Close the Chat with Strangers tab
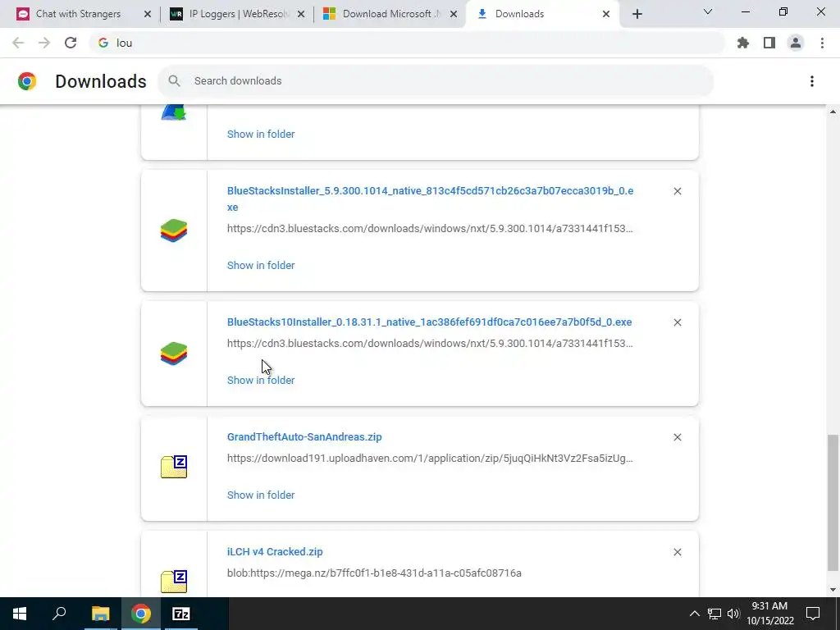The width and height of the screenshot is (840, 630). pyautogui.click(x=148, y=14)
